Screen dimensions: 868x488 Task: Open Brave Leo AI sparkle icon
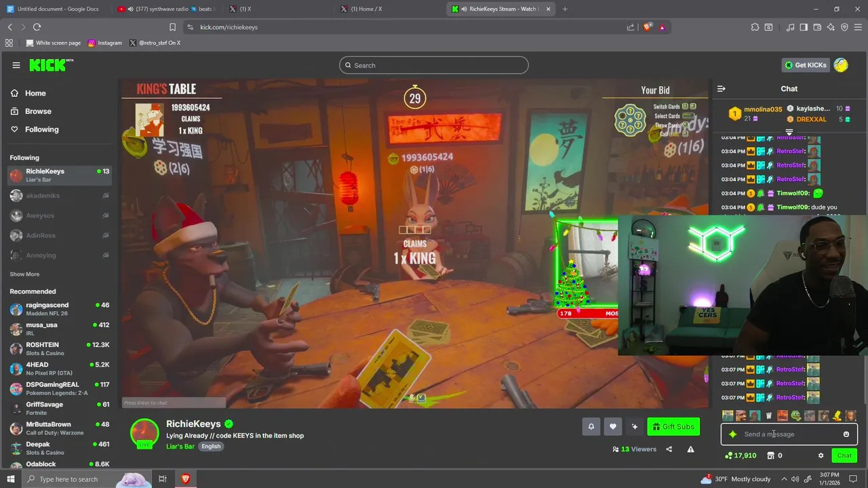coord(831,27)
